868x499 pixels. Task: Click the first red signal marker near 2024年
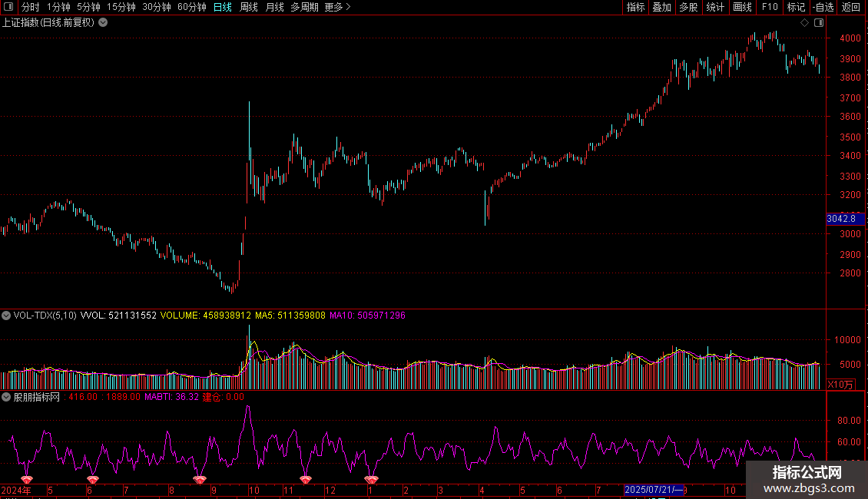coord(27,479)
